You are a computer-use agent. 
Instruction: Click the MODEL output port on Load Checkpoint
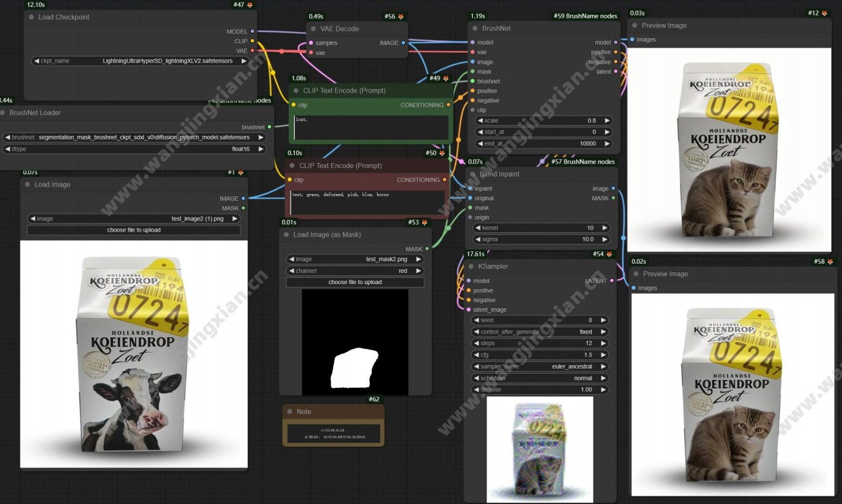point(252,31)
